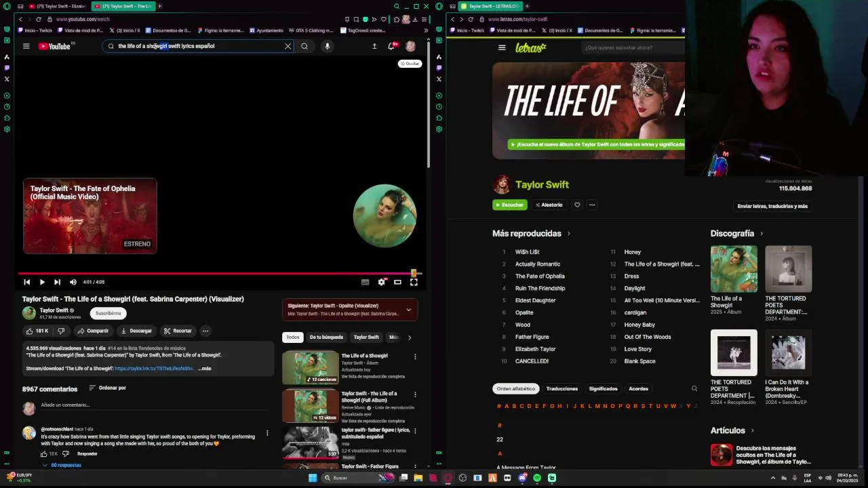Clear the YouTube search box text
Image resolution: width=868 pixels, height=488 pixels.
(288, 46)
